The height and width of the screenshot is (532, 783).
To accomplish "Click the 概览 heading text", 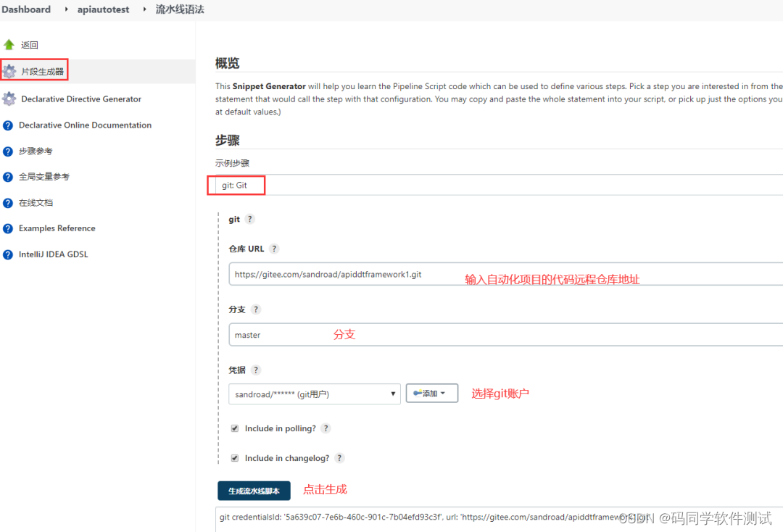I will (227, 63).
